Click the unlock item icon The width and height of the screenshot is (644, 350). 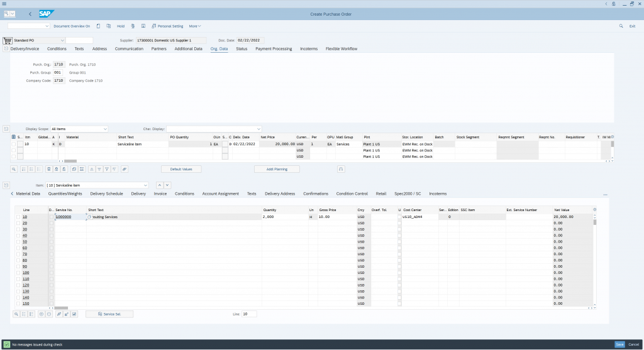(x=64, y=169)
